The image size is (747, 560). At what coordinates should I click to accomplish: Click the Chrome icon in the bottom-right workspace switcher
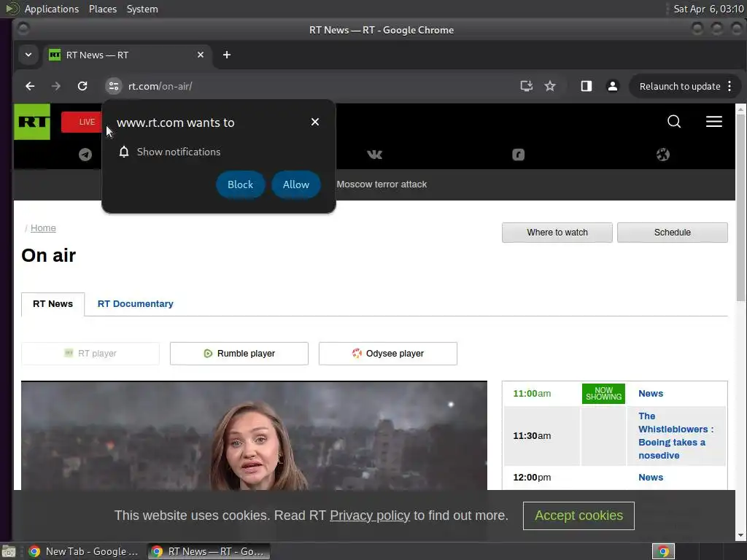663,551
